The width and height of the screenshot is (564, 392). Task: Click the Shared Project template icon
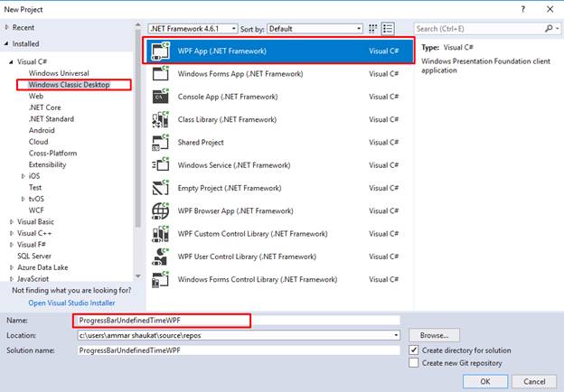pyautogui.click(x=160, y=143)
